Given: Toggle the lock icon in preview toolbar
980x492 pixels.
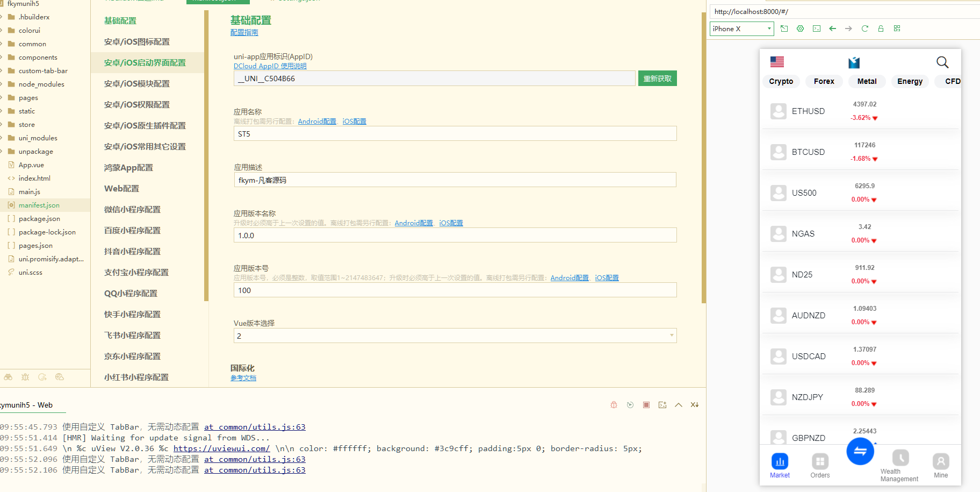Looking at the screenshot, I should (881, 28).
